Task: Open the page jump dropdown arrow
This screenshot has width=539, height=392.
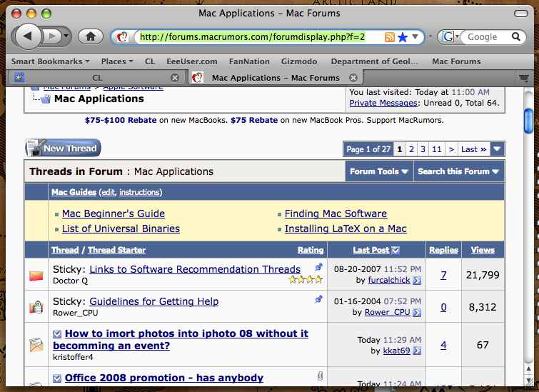Action: 497,149
